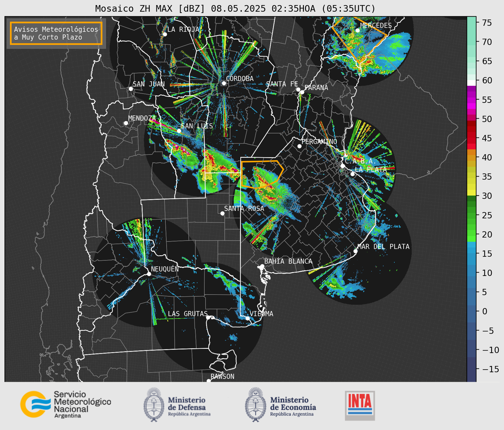Image resolution: width=504 pixels, height=430 pixels.
Task: Click the Las Grutas marker dot
Action: pyautogui.click(x=208, y=317)
